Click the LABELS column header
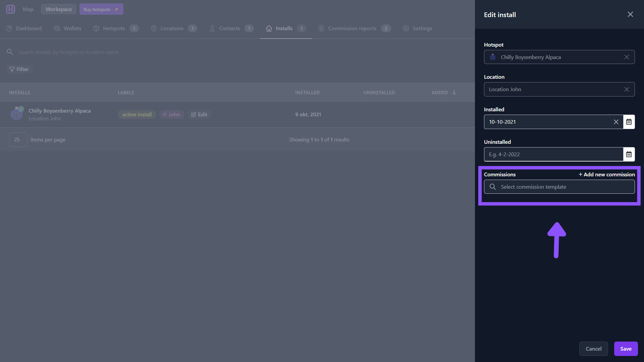This screenshot has width=644, height=362. (126, 93)
